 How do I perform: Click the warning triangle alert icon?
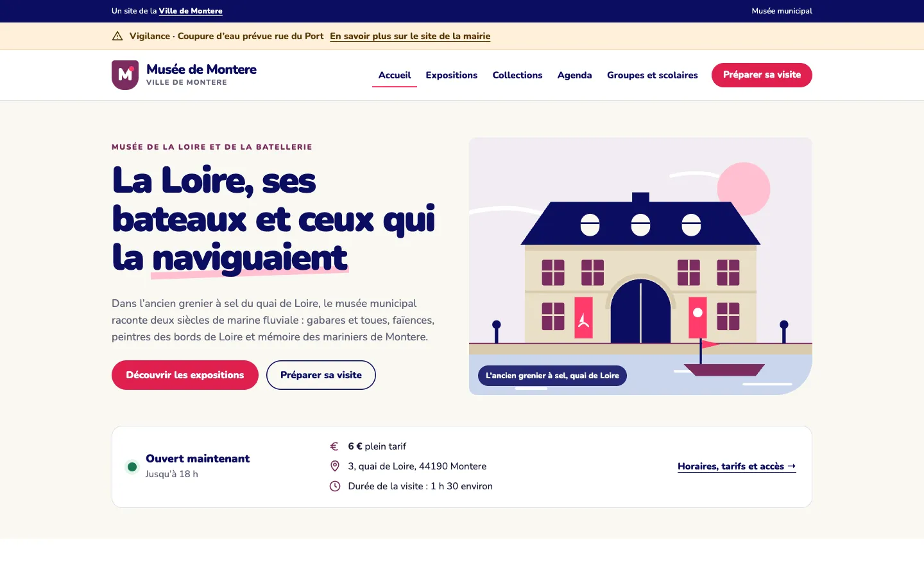pos(117,36)
